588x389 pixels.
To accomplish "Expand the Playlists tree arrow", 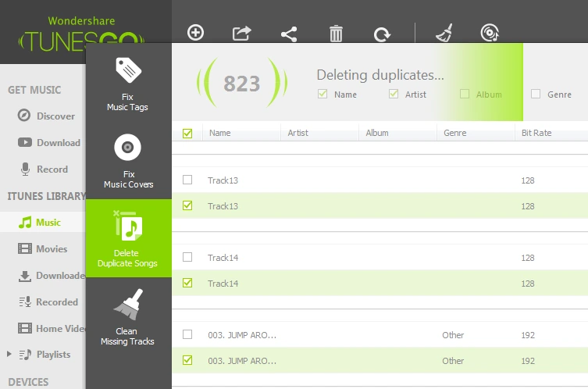I will point(9,354).
